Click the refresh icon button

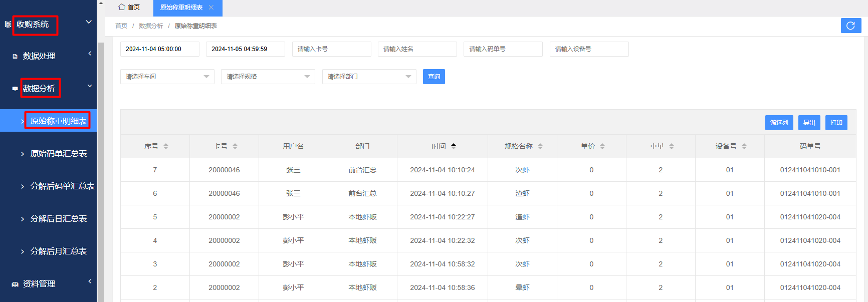850,26
